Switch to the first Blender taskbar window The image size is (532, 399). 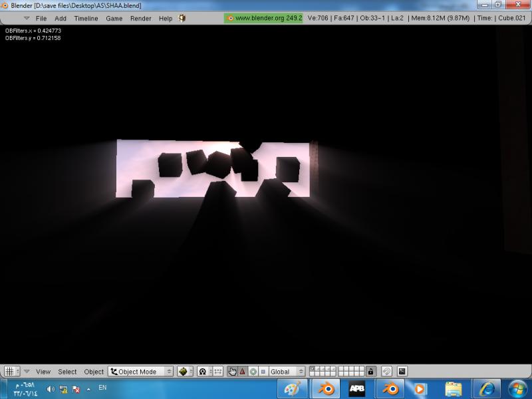(x=326, y=389)
